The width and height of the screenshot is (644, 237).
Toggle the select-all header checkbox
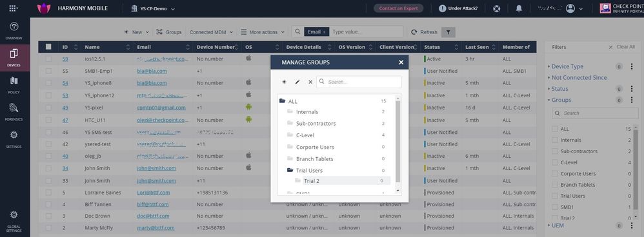pos(48,47)
